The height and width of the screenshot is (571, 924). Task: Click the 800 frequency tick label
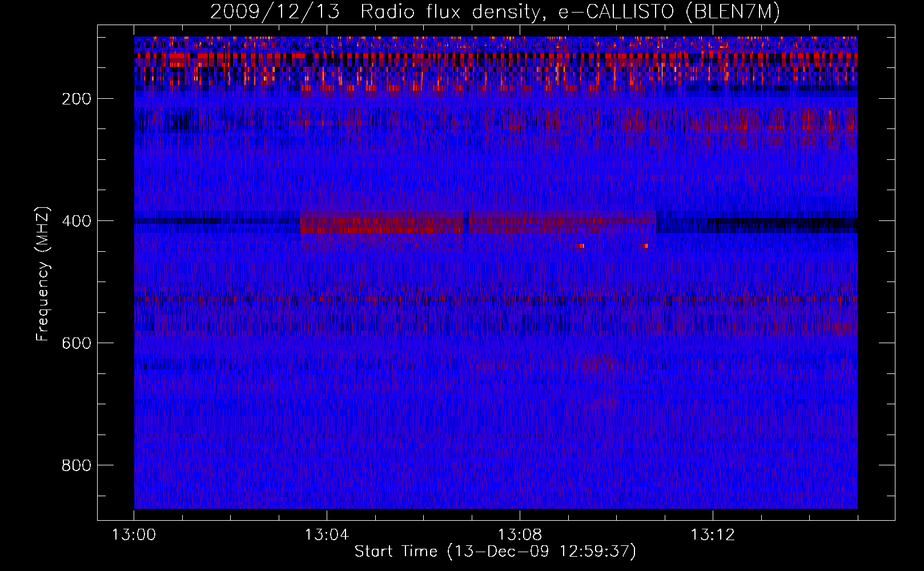pos(77,465)
